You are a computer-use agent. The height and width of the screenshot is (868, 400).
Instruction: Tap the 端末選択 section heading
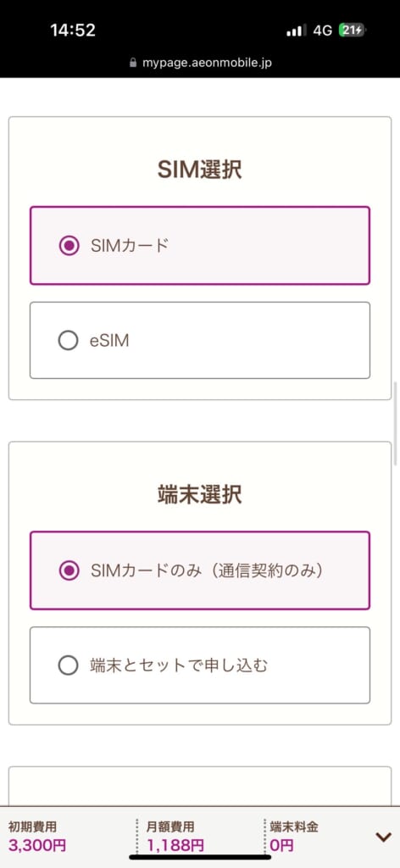pos(200,495)
